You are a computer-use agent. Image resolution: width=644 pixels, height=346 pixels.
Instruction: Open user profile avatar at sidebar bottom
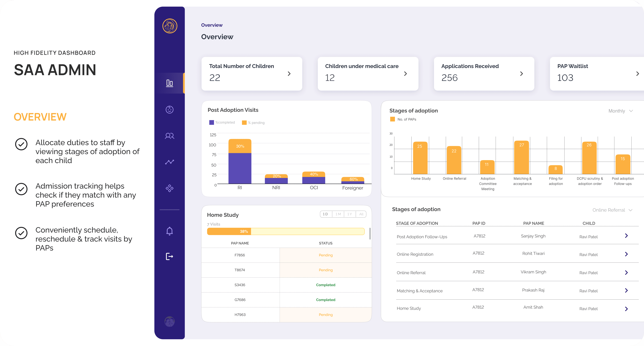point(170,322)
